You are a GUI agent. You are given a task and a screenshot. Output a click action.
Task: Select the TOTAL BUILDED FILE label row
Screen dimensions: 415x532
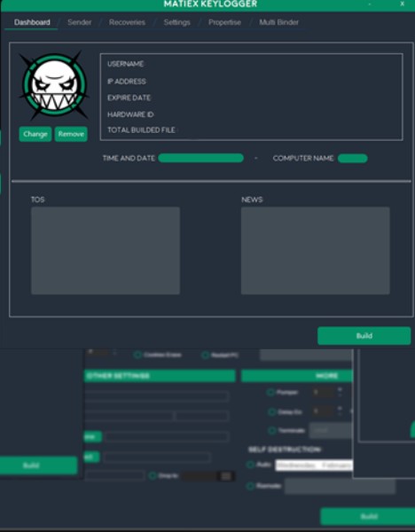(141, 130)
